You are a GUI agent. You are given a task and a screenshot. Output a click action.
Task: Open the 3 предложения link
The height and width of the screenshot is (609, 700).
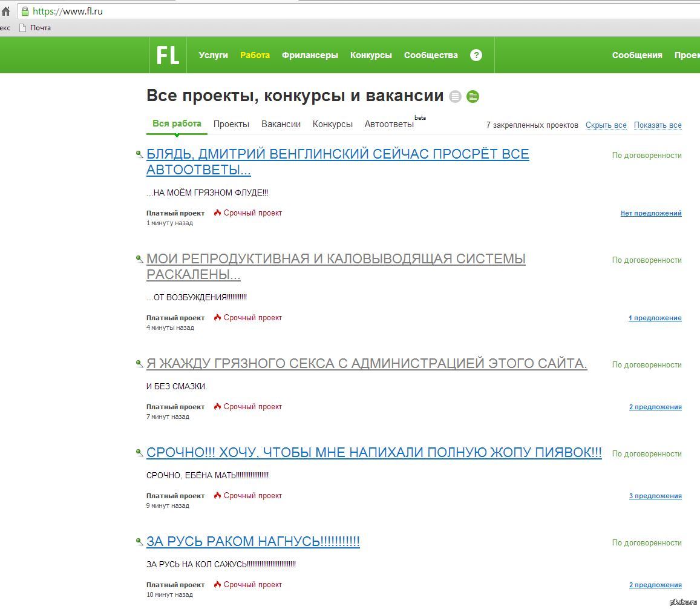[x=655, y=496]
